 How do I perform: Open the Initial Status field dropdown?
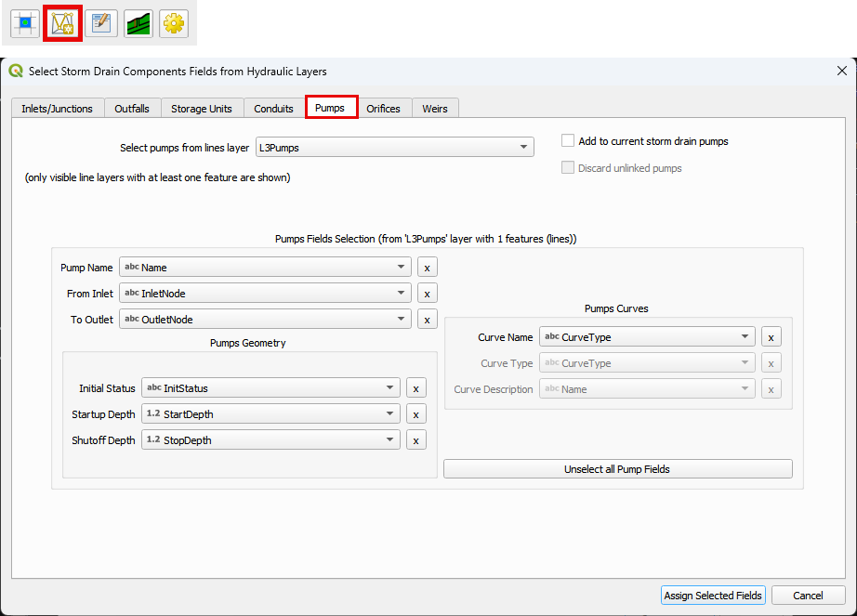tap(270, 388)
